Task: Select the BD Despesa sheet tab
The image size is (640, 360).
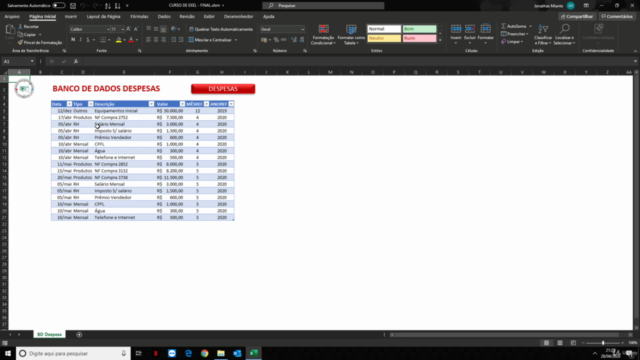Action: click(x=49, y=334)
